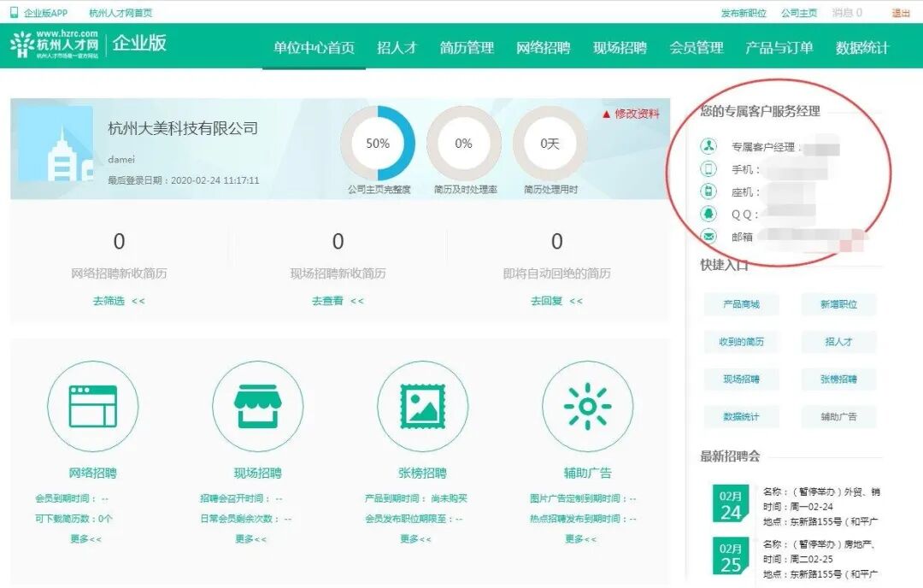Expand 更多<< under 现场招聘

tap(250, 538)
